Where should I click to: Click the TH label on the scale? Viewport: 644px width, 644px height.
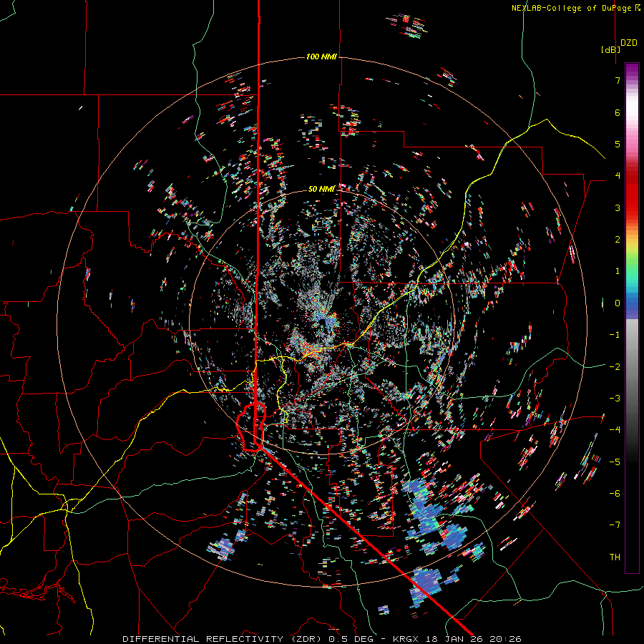[x=615, y=557]
